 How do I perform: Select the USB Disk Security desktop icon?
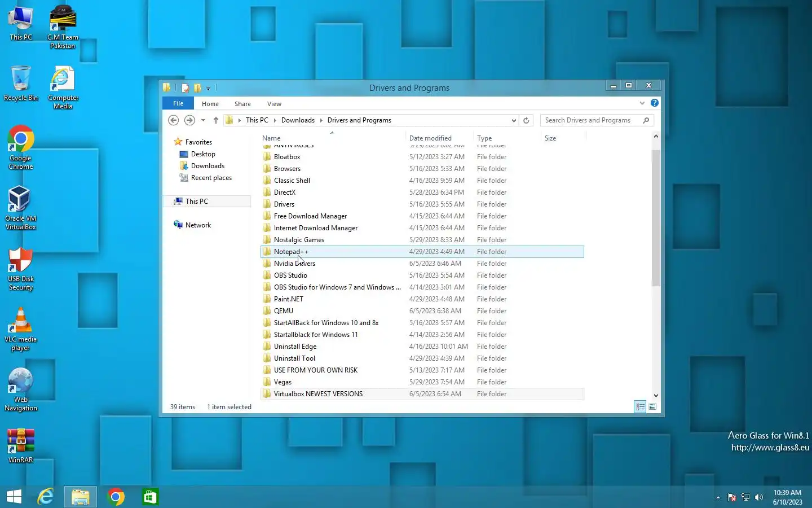pyautogui.click(x=21, y=268)
